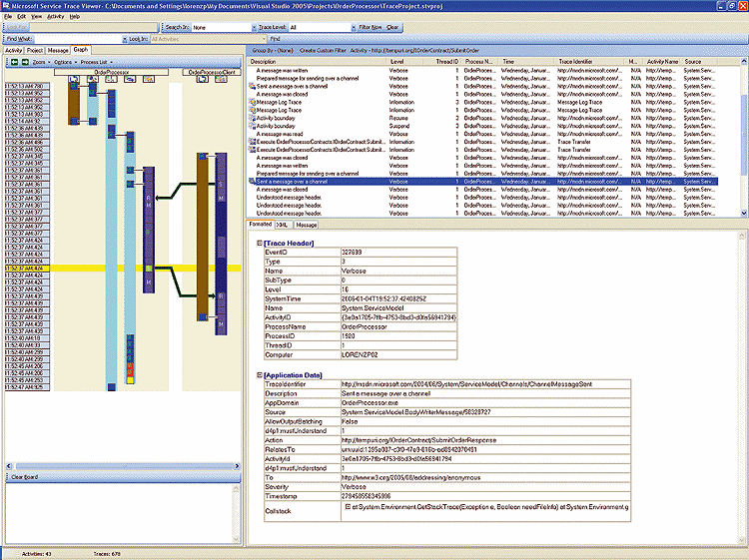Screen dimensions: 749x560
Task: Click green node on the yellow highlighted graph row
Action: pos(149,269)
